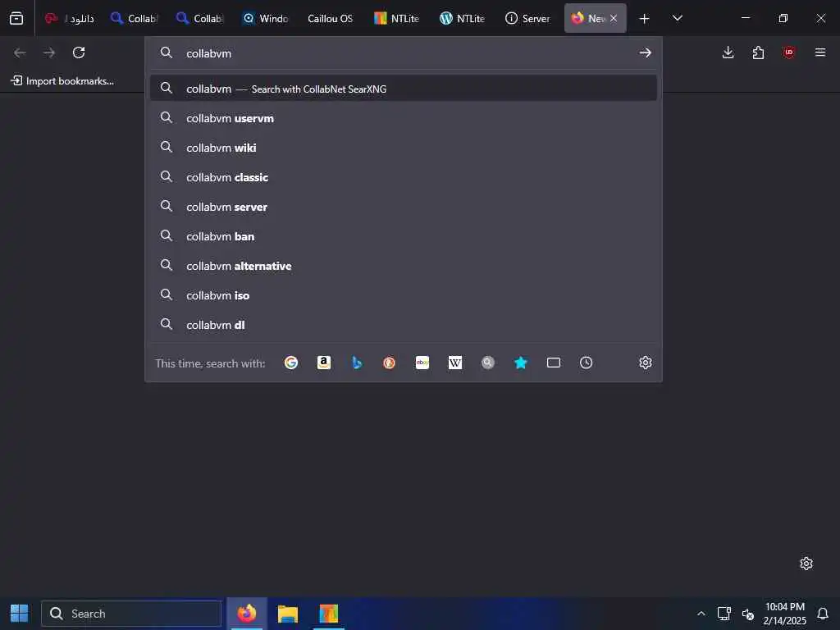Search with Wikipedia one-off engine icon
840x630 pixels.
click(454, 363)
